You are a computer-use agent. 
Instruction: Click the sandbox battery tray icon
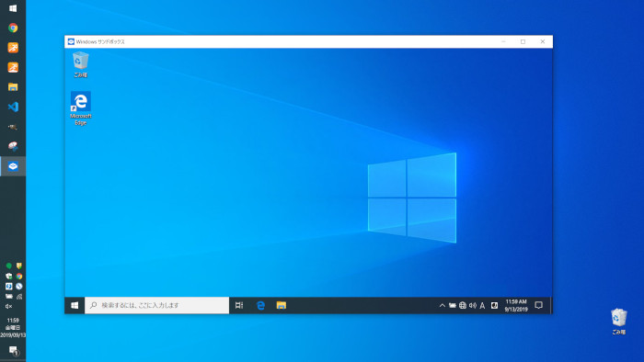click(x=453, y=305)
